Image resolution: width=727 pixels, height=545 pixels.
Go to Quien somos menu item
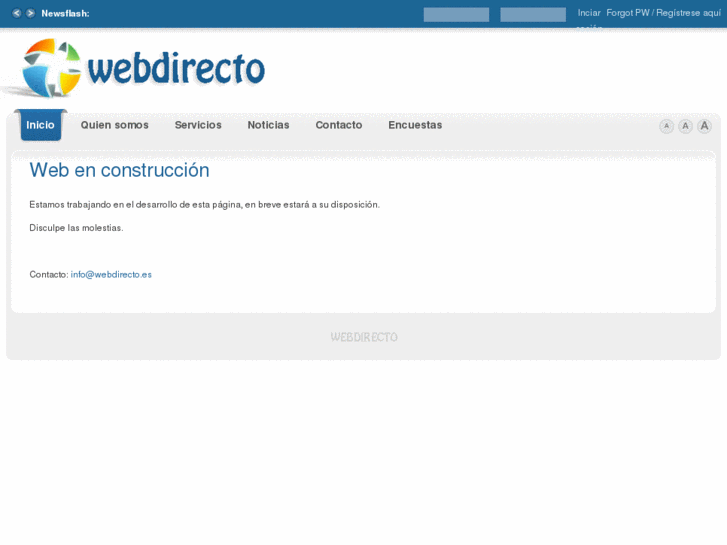[x=115, y=125]
